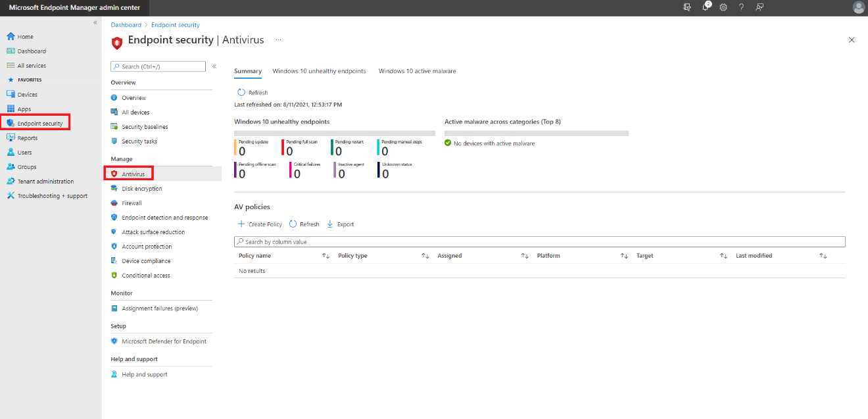Select Devices in the sidebar
The height and width of the screenshot is (419, 868).
point(26,94)
